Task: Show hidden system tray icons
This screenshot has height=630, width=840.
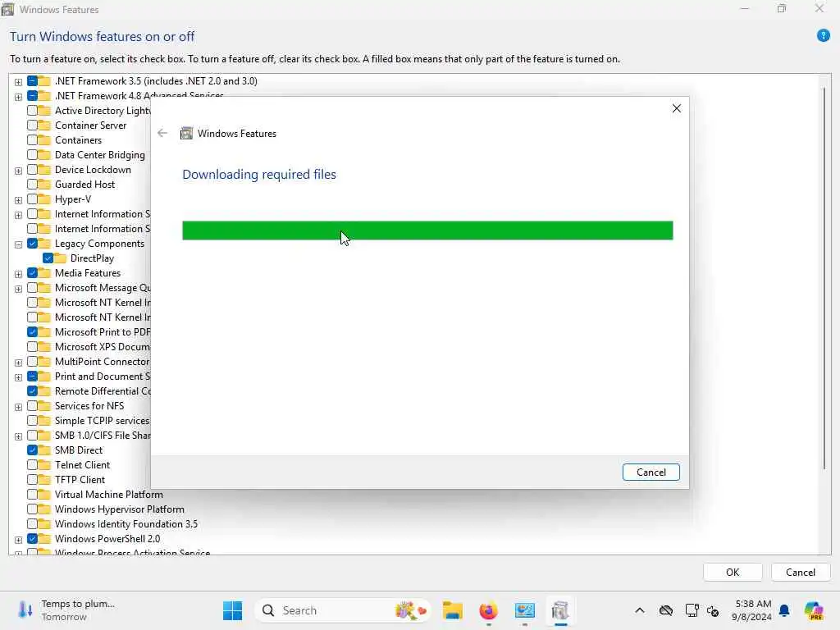Action: [640, 610]
